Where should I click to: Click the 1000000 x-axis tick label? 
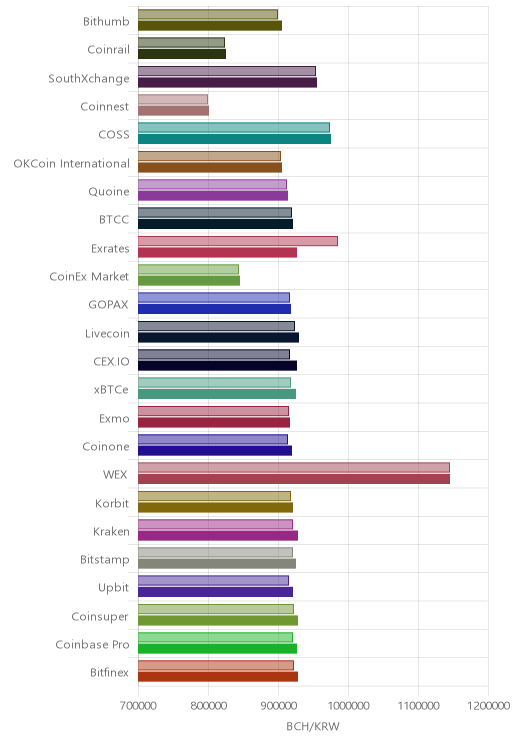348,706
